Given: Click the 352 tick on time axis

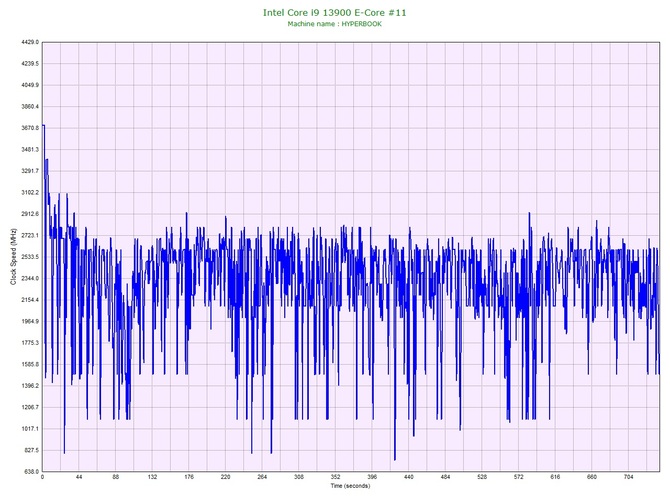Looking at the screenshot, I should point(335,477).
